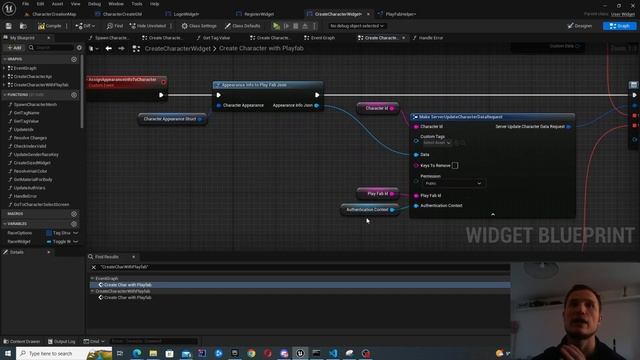
Task: Click the Browse to asset icon
Action: (x=23, y=26)
